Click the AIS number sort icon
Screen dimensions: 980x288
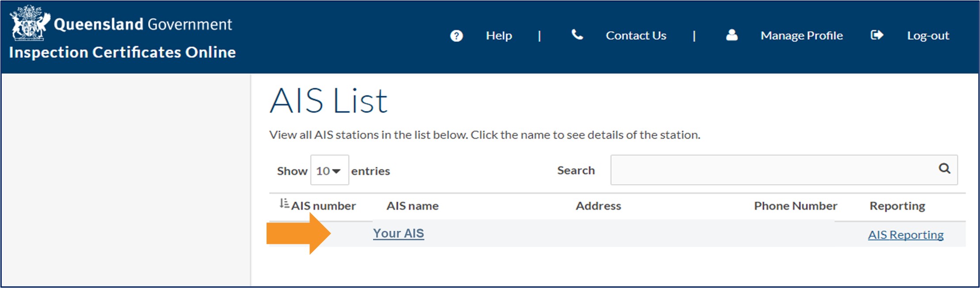point(284,204)
